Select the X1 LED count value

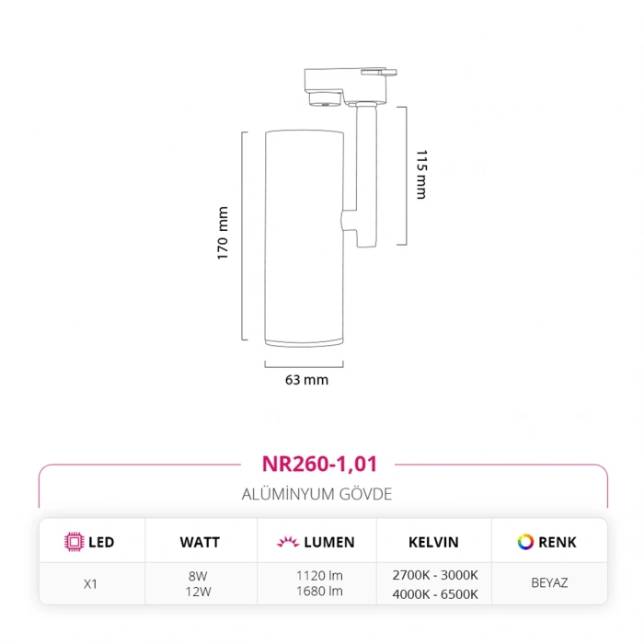(90, 583)
